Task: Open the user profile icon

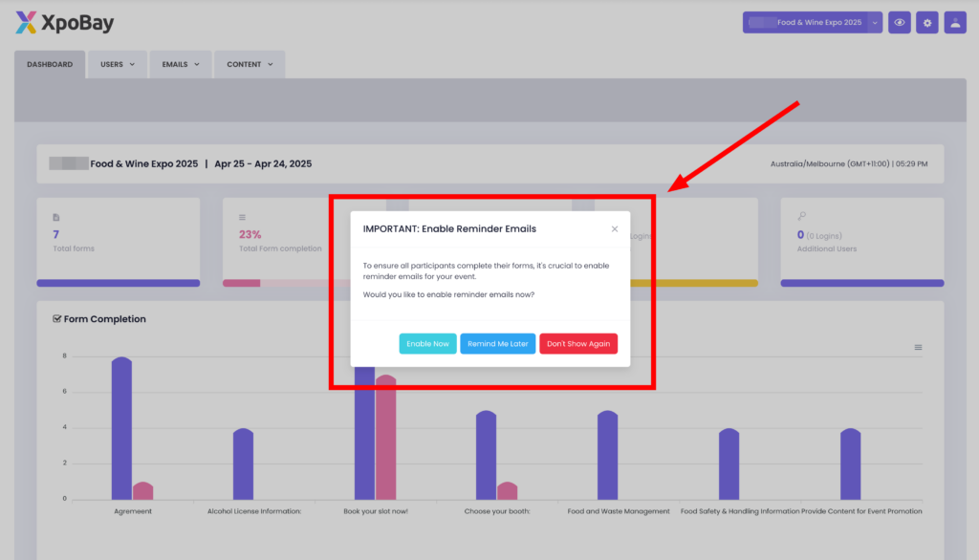Action: pos(955,23)
